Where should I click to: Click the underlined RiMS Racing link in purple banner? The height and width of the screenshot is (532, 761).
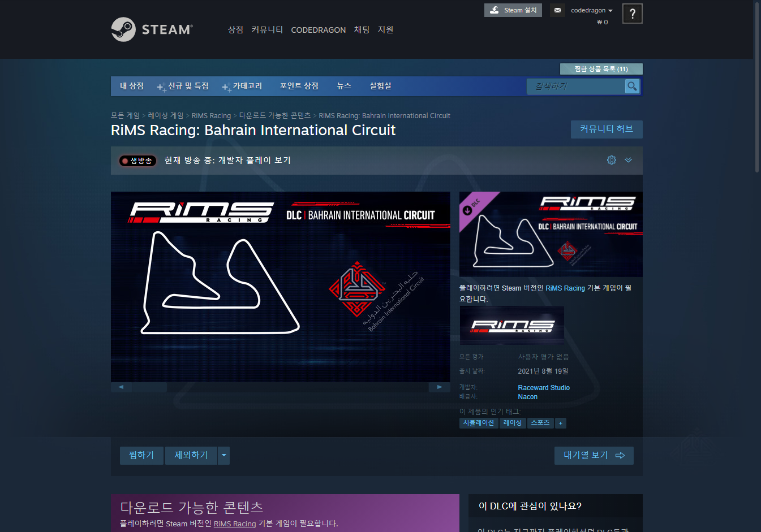[x=235, y=524]
